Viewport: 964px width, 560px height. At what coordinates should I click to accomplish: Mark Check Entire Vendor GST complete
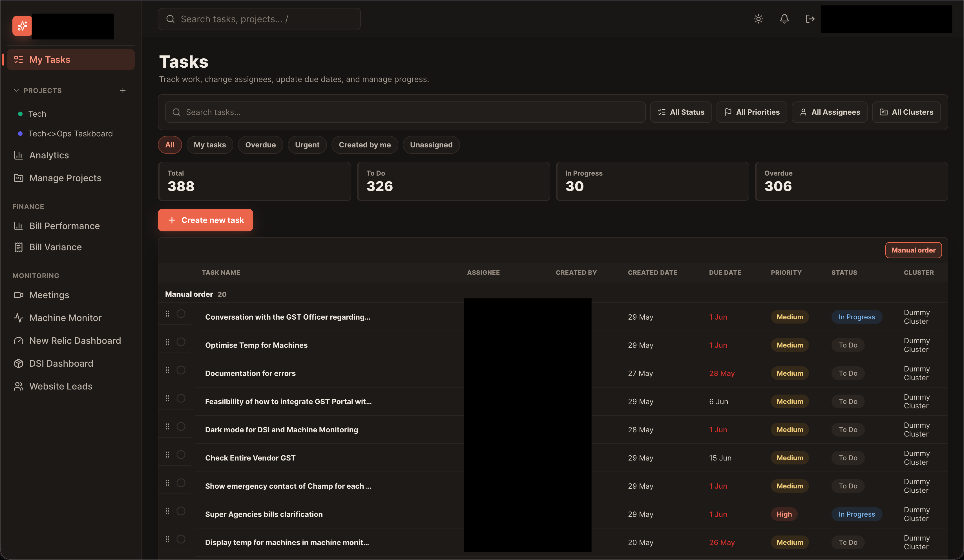click(x=181, y=454)
